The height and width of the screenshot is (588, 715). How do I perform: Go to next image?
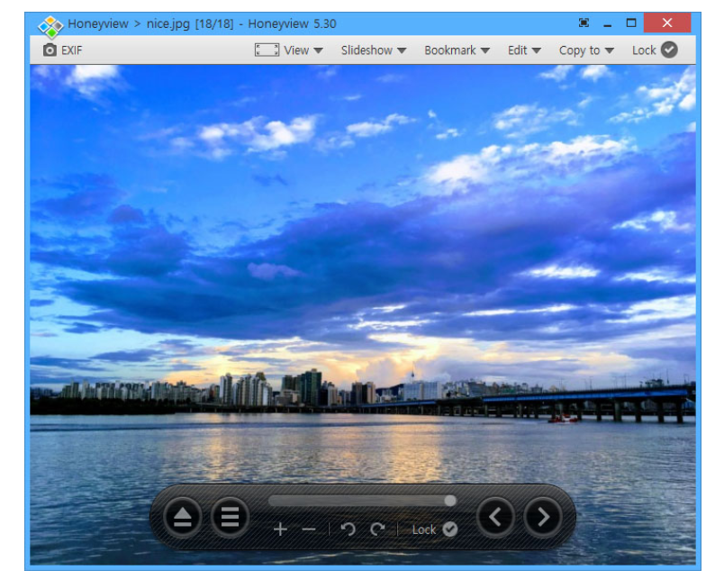pyautogui.click(x=543, y=517)
